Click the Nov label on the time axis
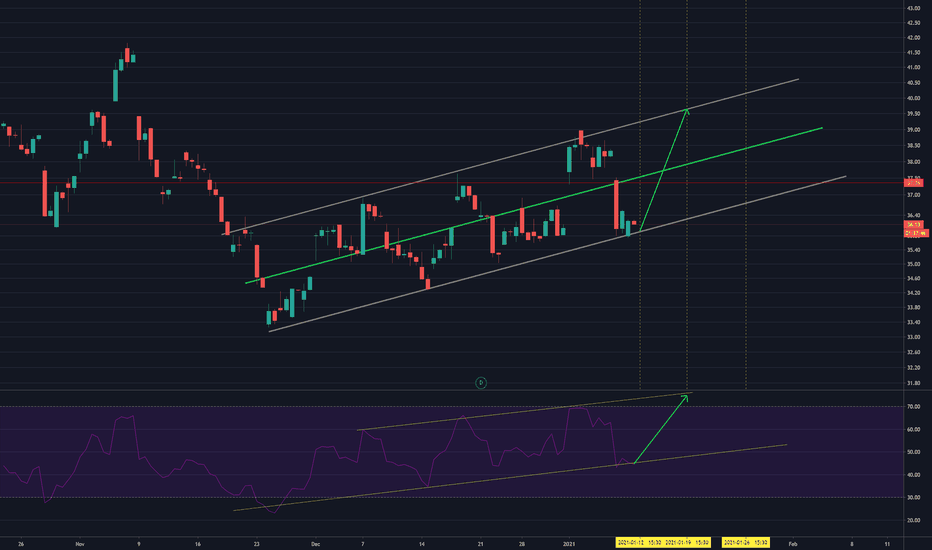Screen dimensions: 932x550 click(x=80, y=543)
